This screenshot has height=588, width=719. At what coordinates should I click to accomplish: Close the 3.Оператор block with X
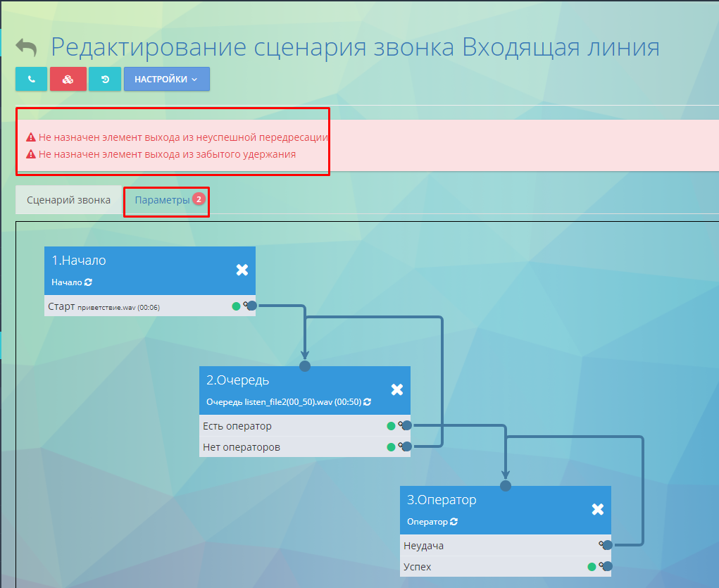pos(597,509)
